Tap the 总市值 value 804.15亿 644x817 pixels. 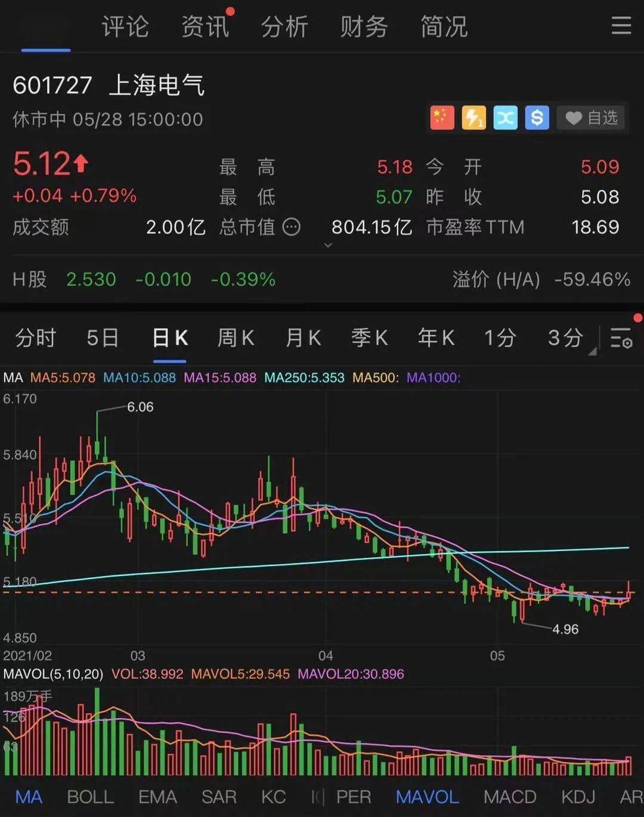coord(371,227)
